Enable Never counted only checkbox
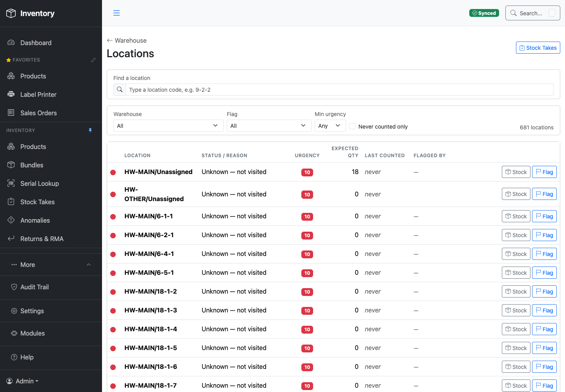The image size is (565, 392). (x=352, y=126)
